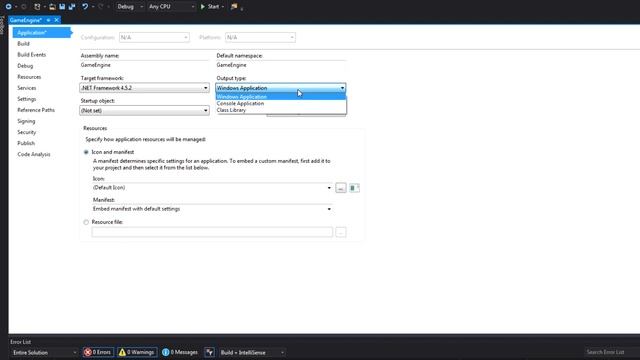
Task: Choose Console Application from the list
Action: 281,104
